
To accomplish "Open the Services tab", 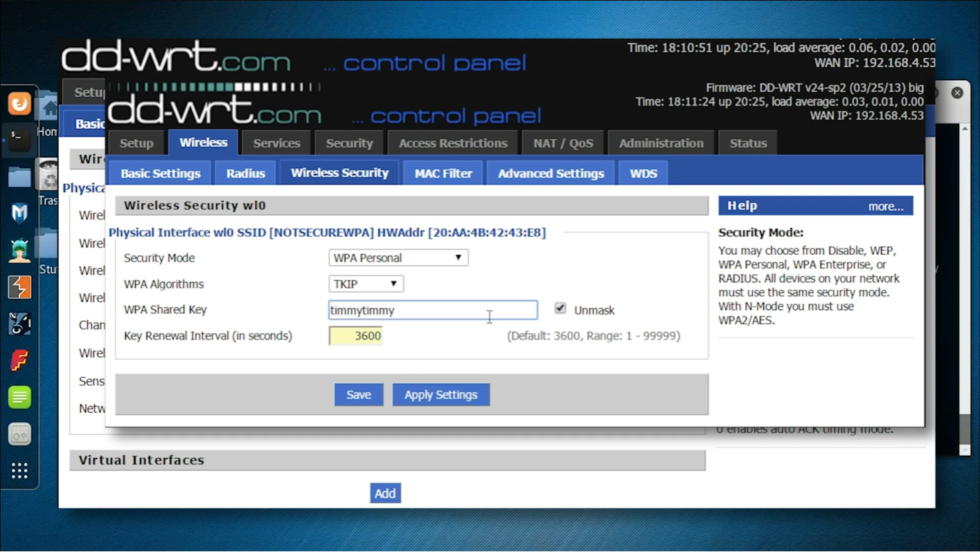I will (x=276, y=143).
